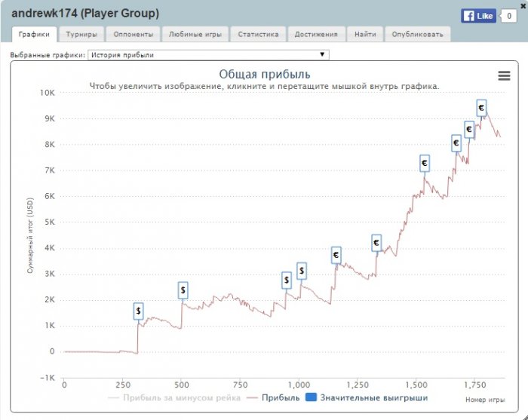
Task: Open the Статистика tab
Action: pos(258,34)
